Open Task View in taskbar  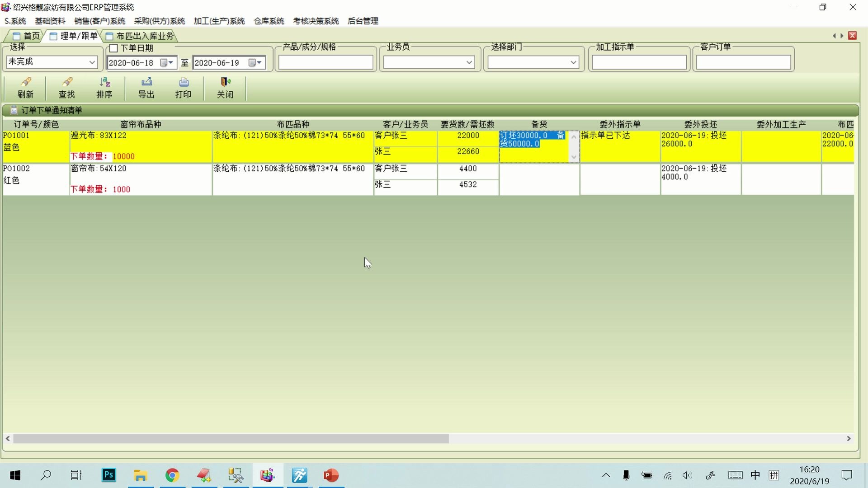click(76, 475)
